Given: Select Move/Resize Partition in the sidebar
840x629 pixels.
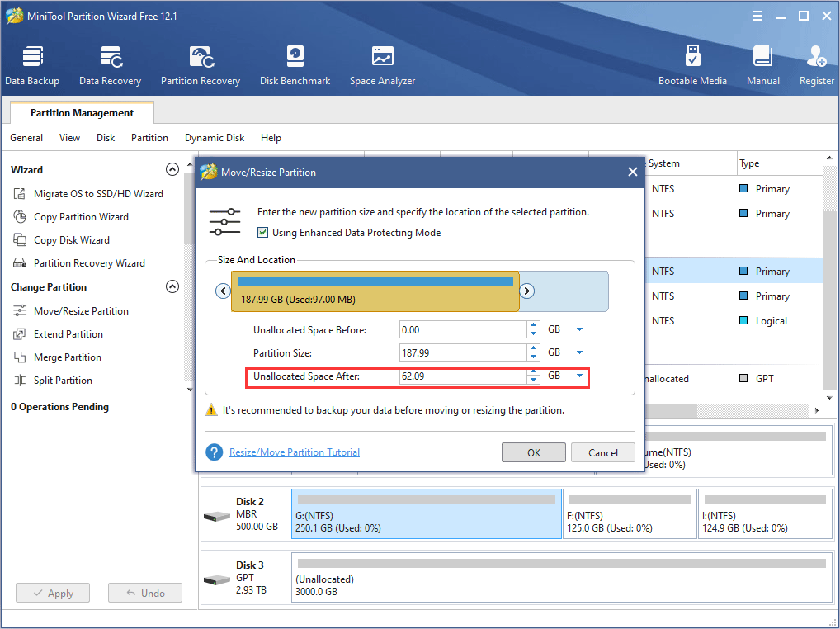Looking at the screenshot, I should (80, 310).
